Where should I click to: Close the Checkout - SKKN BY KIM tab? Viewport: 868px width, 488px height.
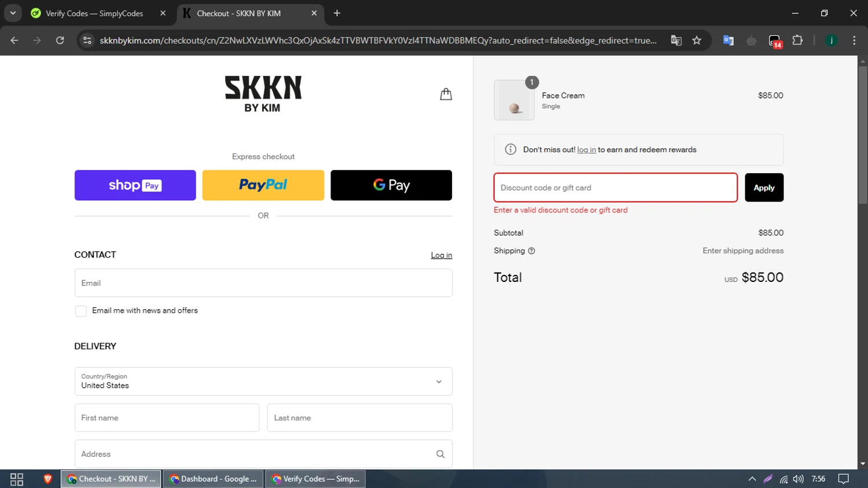(314, 13)
